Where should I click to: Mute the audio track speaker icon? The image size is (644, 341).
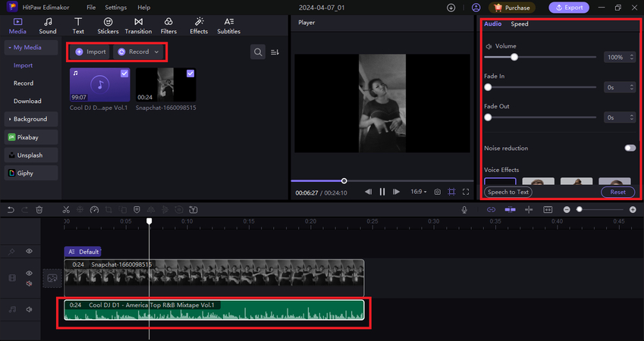coord(30,309)
